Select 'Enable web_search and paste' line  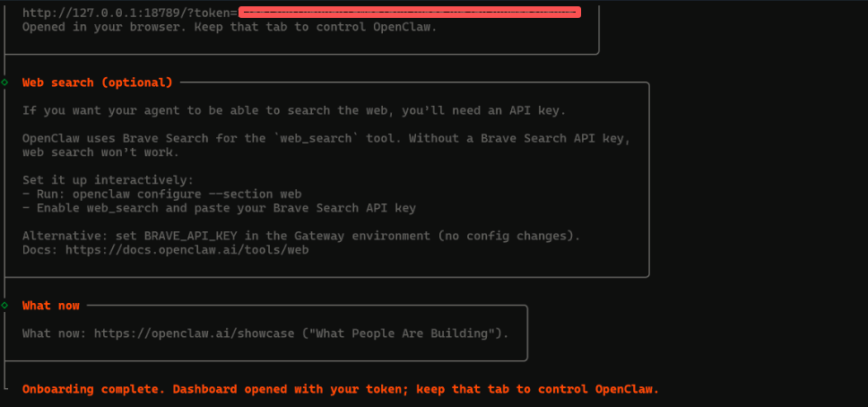coord(219,208)
